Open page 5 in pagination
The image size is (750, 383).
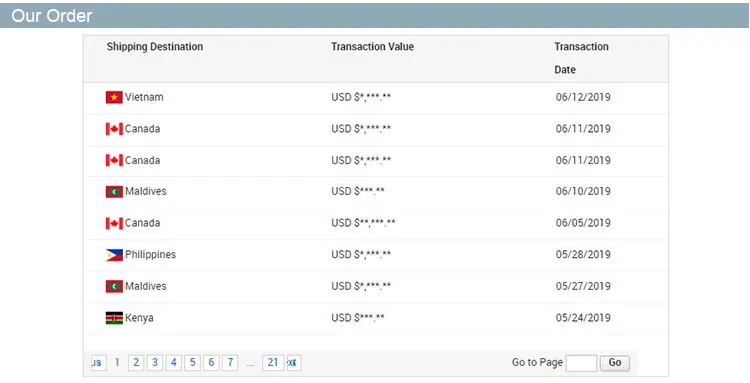pos(192,362)
